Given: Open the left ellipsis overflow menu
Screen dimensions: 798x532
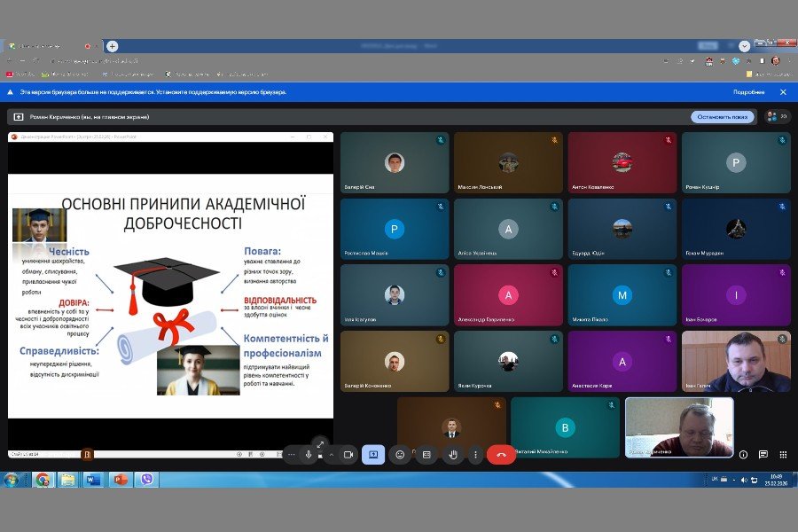Looking at the screenshot, I should [291, 455].
